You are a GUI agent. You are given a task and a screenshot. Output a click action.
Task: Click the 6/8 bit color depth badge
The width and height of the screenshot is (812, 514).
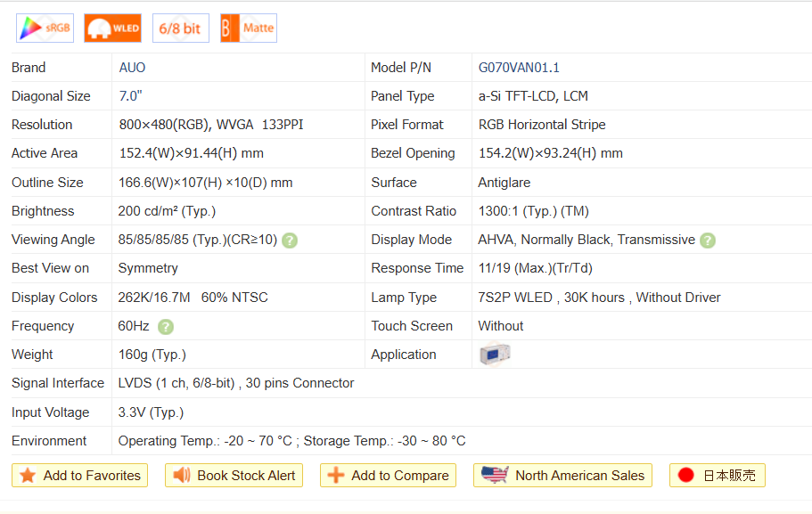coord(180,29)
